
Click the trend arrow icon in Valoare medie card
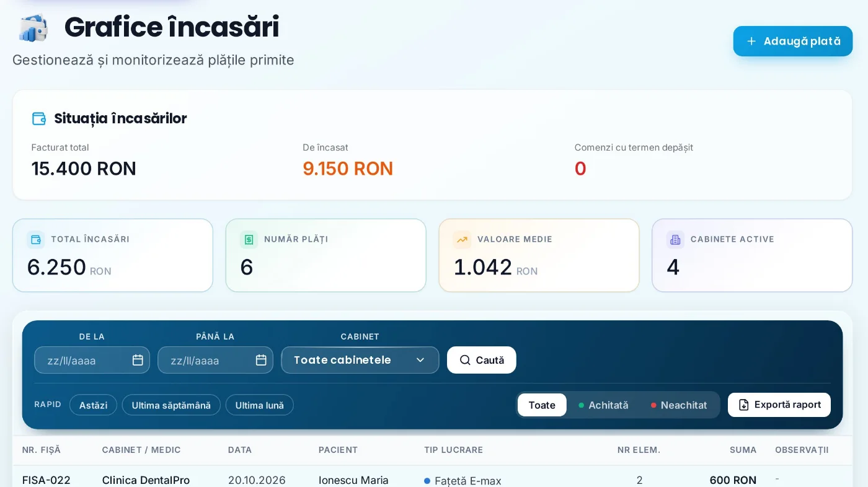(x=462, y=239)
